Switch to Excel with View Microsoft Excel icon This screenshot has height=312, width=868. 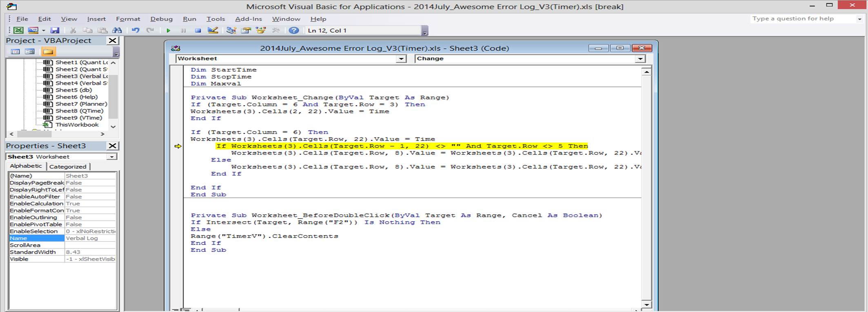tap(19, 30)
